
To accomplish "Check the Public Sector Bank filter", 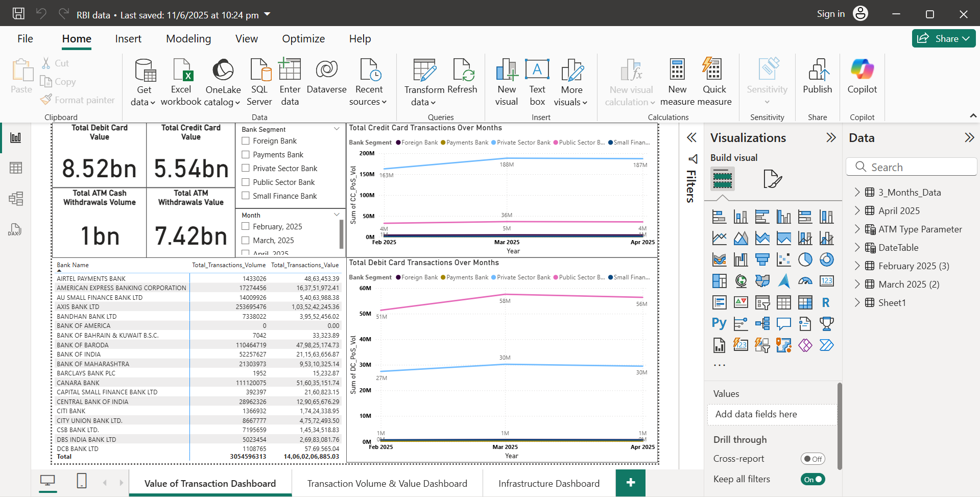I will pos(246,182).
